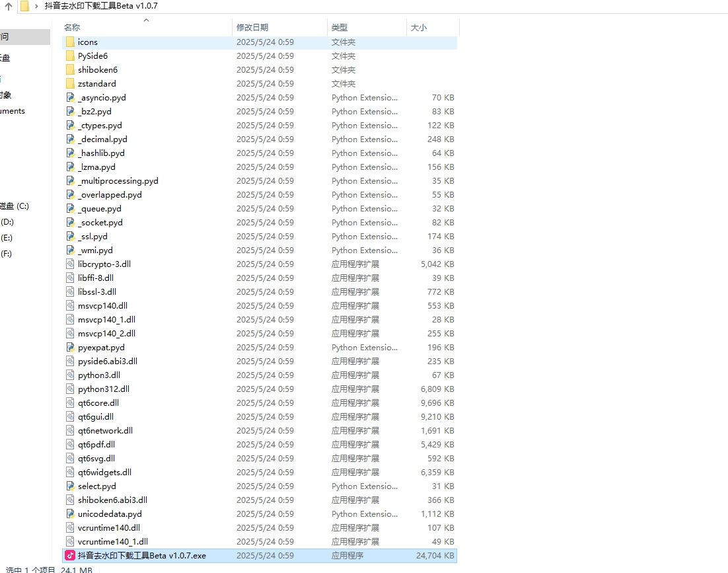Click the libssl-3.dll file icon

point(70,292)
